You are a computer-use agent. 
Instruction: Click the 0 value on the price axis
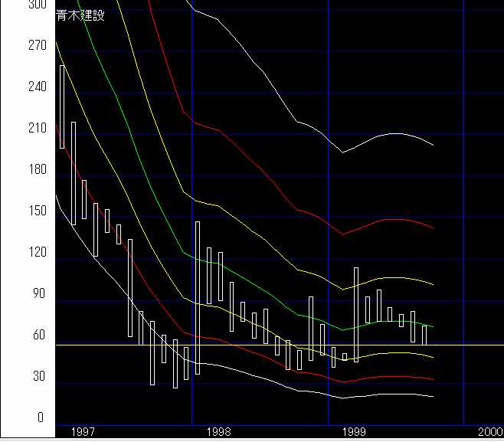tap(41, 418)
